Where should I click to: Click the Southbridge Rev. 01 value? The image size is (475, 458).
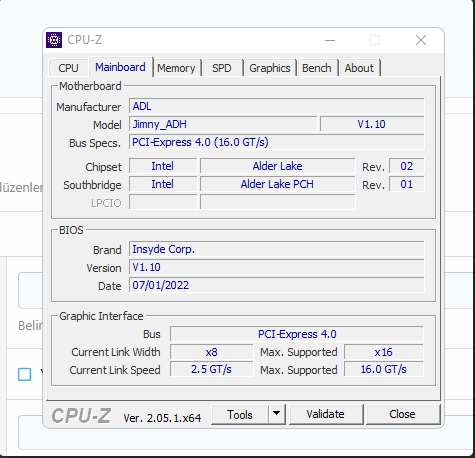tap(407, 184)
